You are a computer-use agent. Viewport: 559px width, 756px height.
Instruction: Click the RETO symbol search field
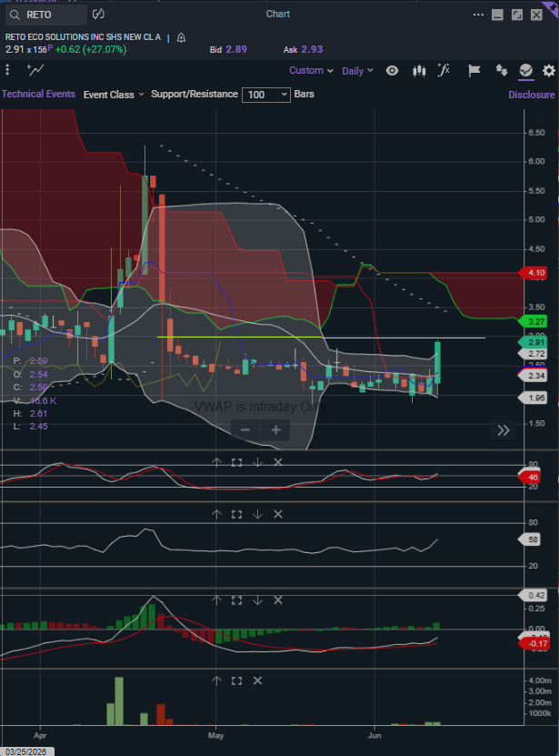coord(46,15)
